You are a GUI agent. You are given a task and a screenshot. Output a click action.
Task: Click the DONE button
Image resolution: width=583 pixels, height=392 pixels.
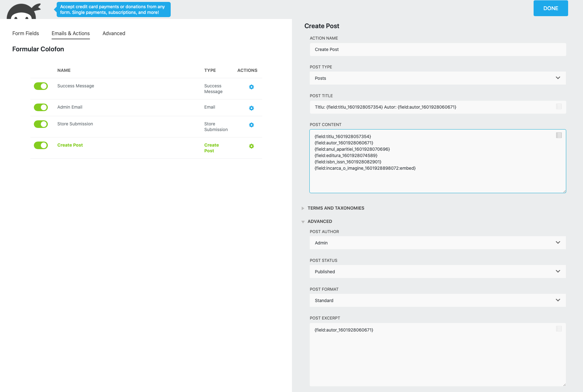[x=550, y=8]
